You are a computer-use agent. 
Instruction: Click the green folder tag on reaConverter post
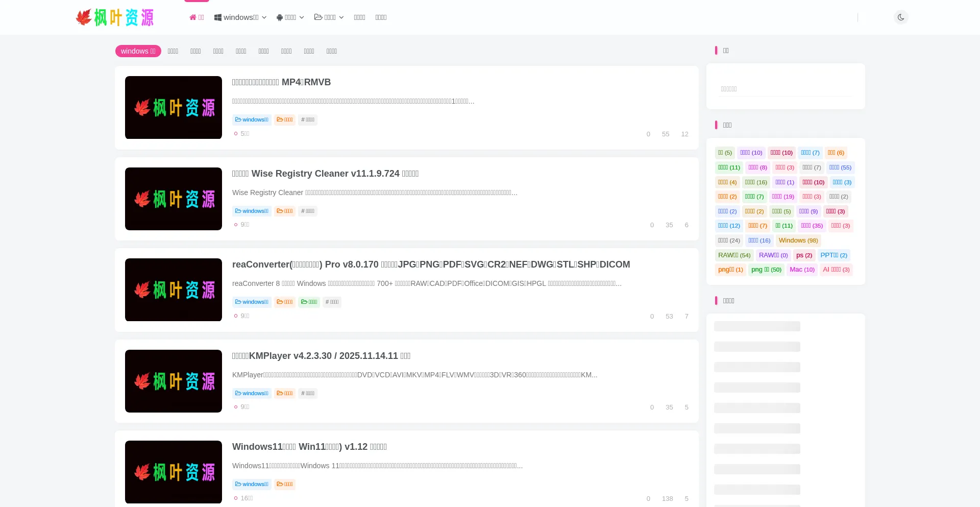(x=309, y=302)
